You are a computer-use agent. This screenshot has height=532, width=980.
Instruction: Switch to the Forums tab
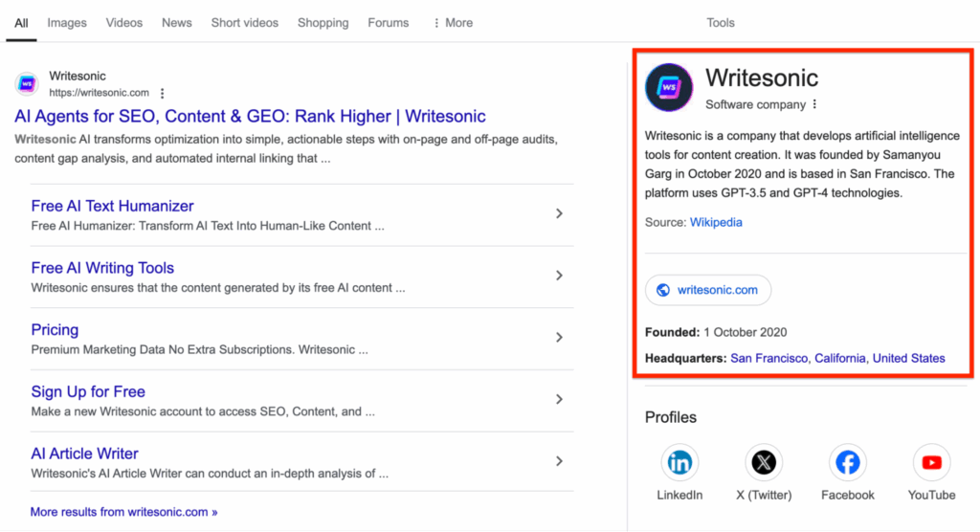pos(389,23)
